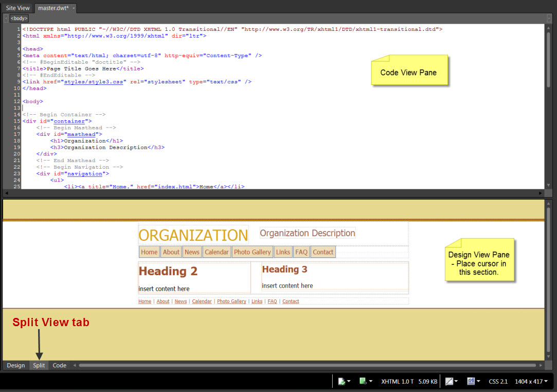Click the Contact button in the navigation bar
The width and height of the screenshot is (557, 392).
point(323,252)
